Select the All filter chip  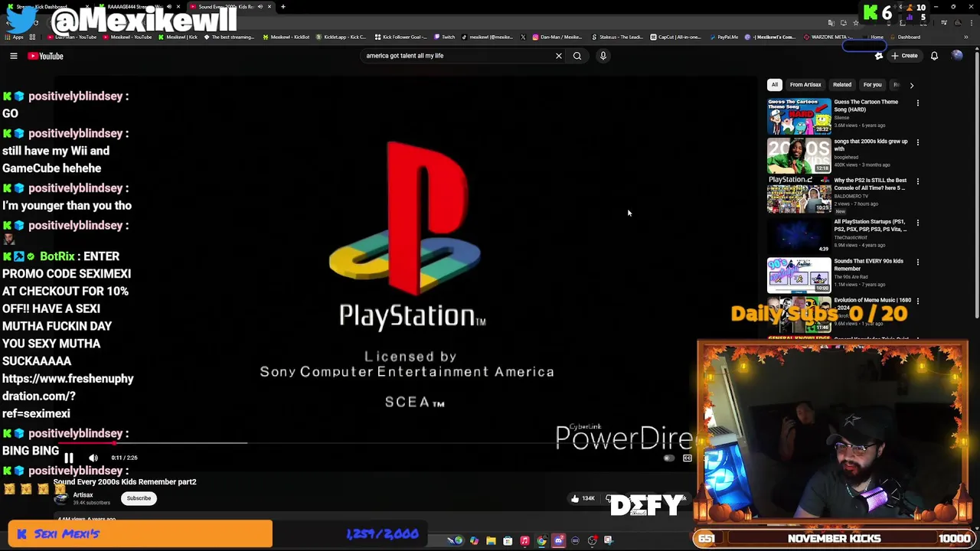(775, 85)
